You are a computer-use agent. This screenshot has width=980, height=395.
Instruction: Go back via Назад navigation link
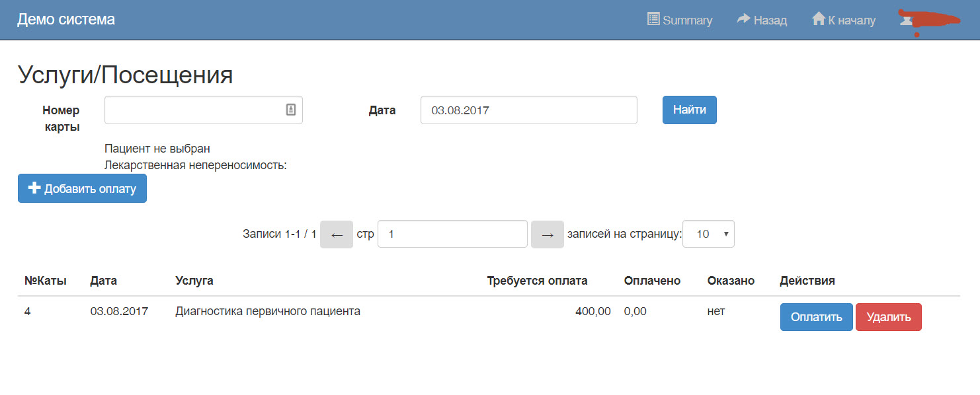(770, 20)
